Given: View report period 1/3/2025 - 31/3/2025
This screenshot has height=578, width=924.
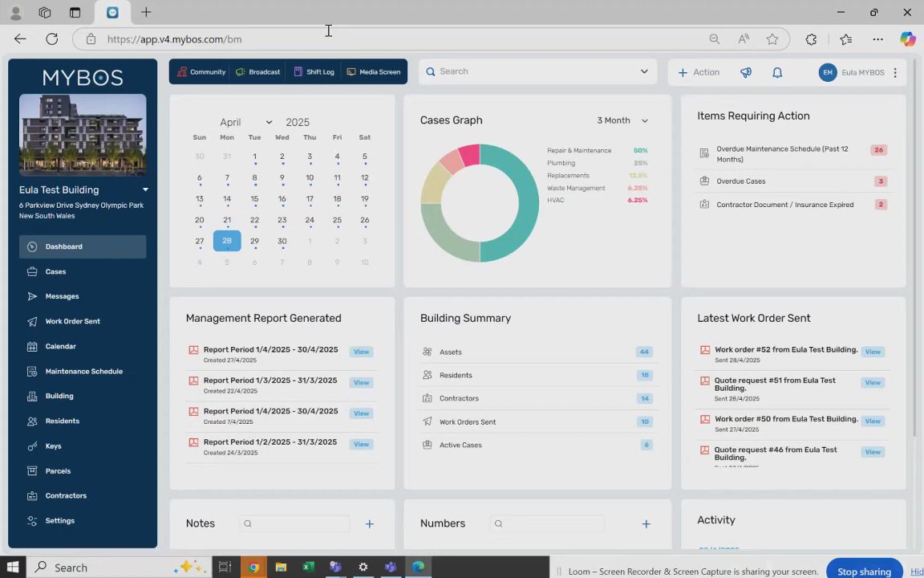Looking at the screenshot, I should pyautogui.click(x=361, y=382).
